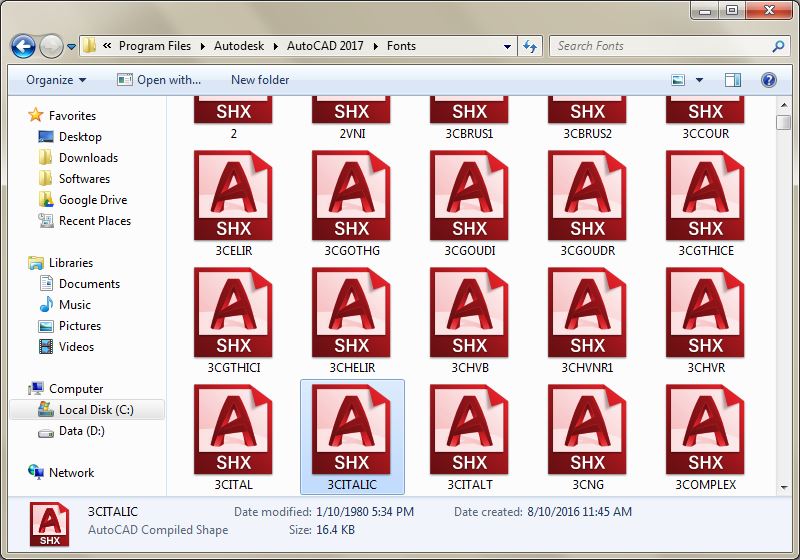
Task: Select the 3COMPLEX SHX font file
Action: [706, 437]
